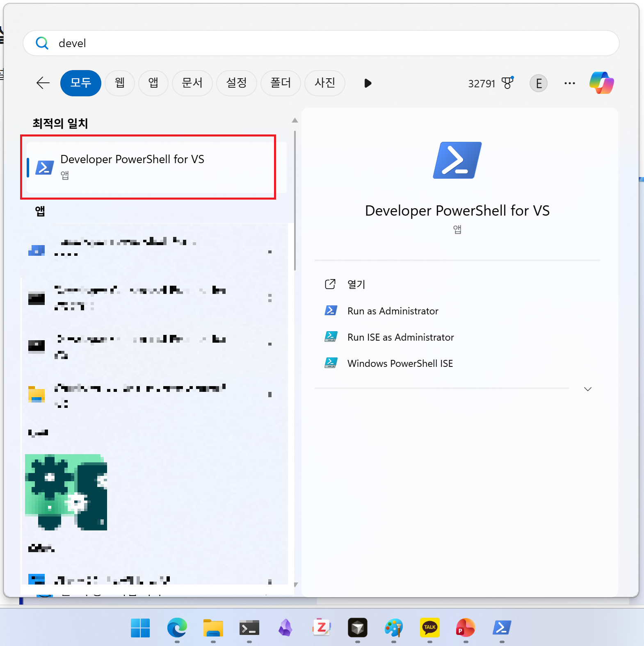Open the E account avatar
Viewport: 644px width, 646px height.
click(539, 83)
